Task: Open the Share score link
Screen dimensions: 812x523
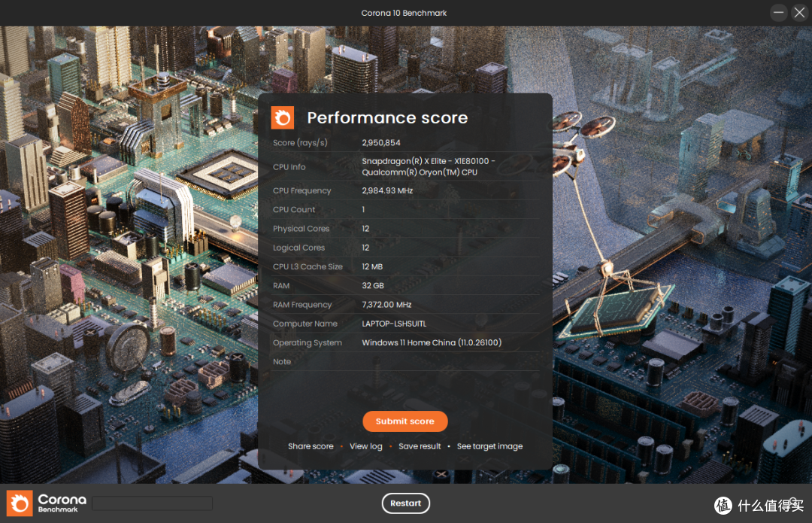Action: point(311,446)
